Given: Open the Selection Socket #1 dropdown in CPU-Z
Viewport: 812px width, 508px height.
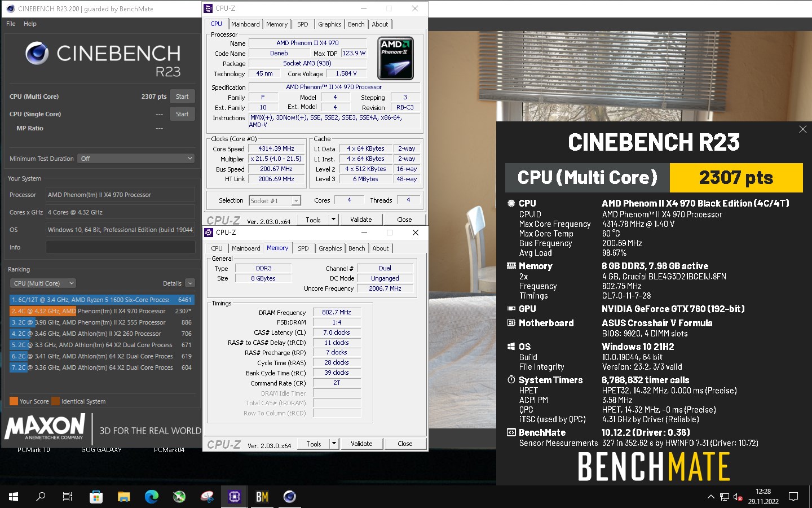Looking at the screenshot, I should coord(275,200).
